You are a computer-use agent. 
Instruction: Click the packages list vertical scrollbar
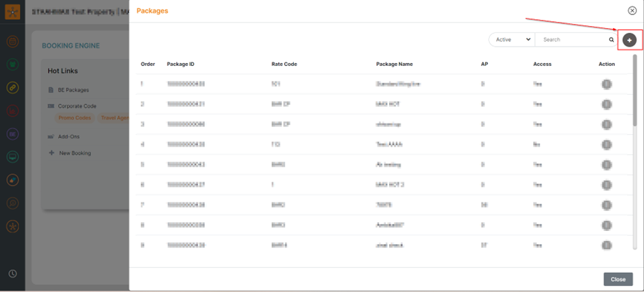point(634,89)
